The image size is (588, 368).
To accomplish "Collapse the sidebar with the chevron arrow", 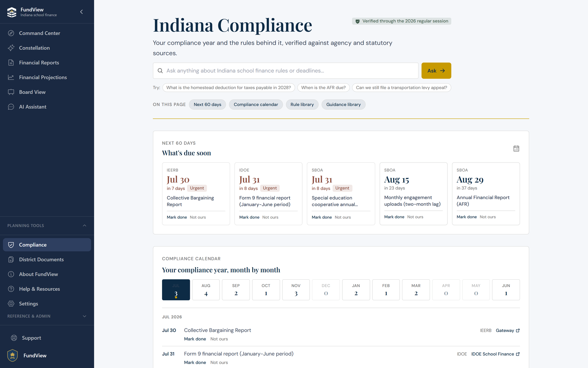I will [x=81, y=12].
